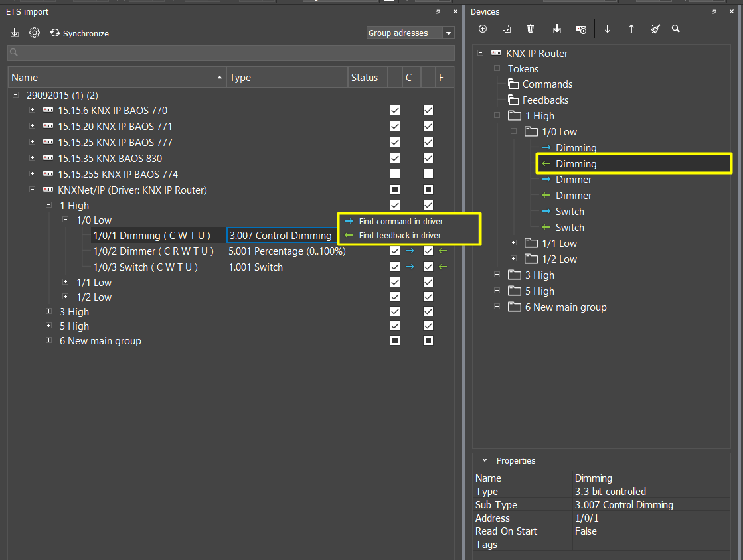Uncheck command checkbox for 15.15.6 KNX IP BAOS 770
This screenshot has height=560, width=743.
point(395,110)
